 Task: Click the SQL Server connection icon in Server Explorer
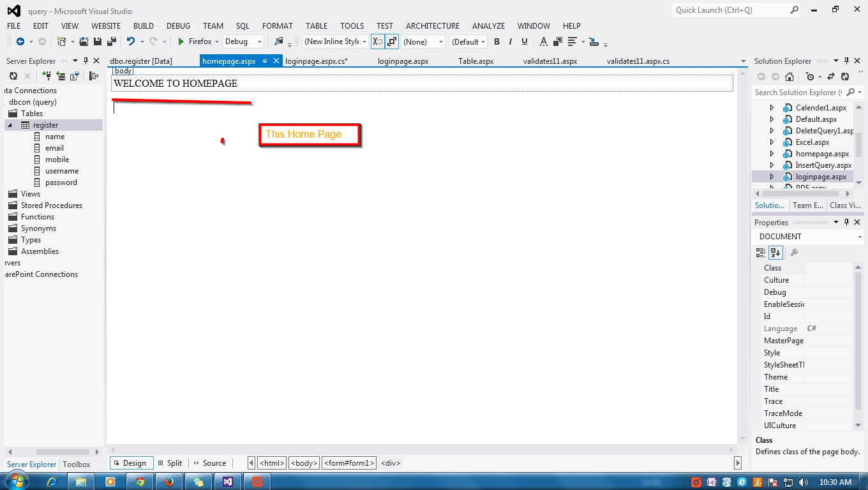click(x=75, y=76)
